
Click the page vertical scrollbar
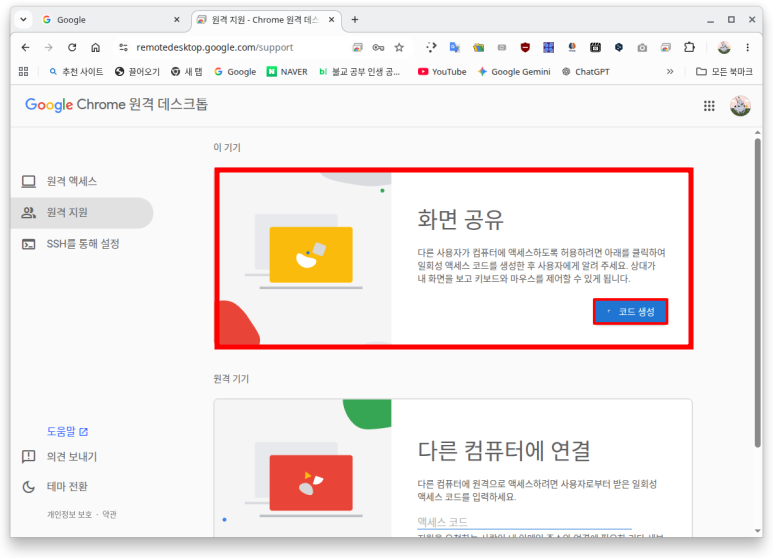pyautogui.click(x=758, y=293)
